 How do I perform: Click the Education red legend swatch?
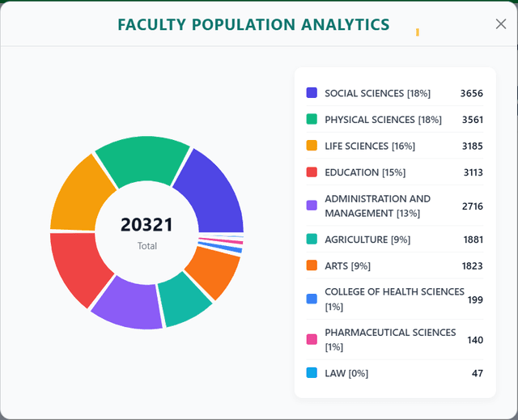(x=312, y=172)
